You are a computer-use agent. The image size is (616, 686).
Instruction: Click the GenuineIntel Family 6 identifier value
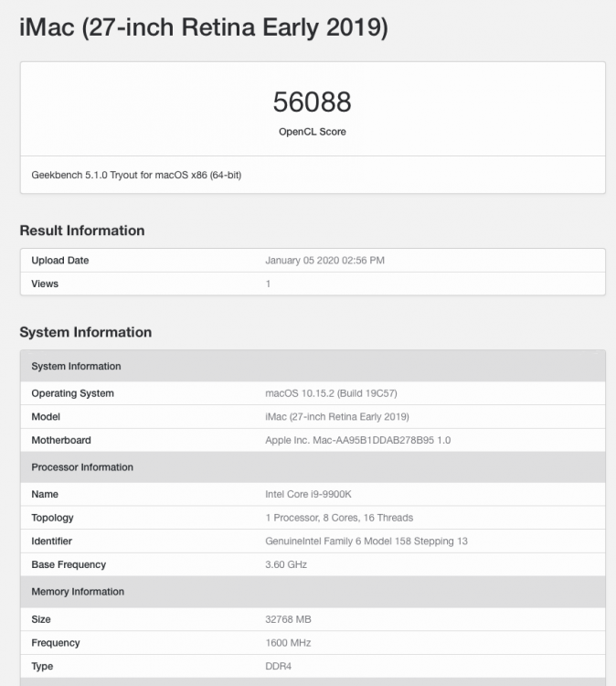tap(366, 541)
